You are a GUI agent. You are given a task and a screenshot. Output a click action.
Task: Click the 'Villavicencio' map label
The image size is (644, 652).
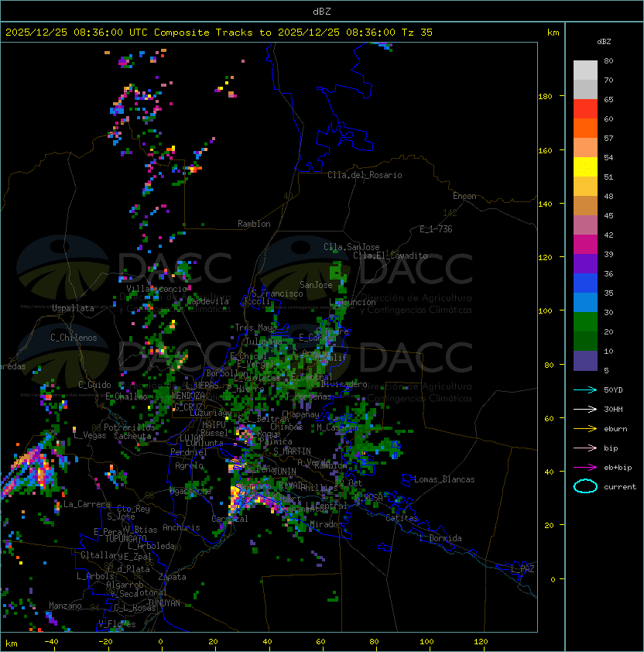click(156, 289)
